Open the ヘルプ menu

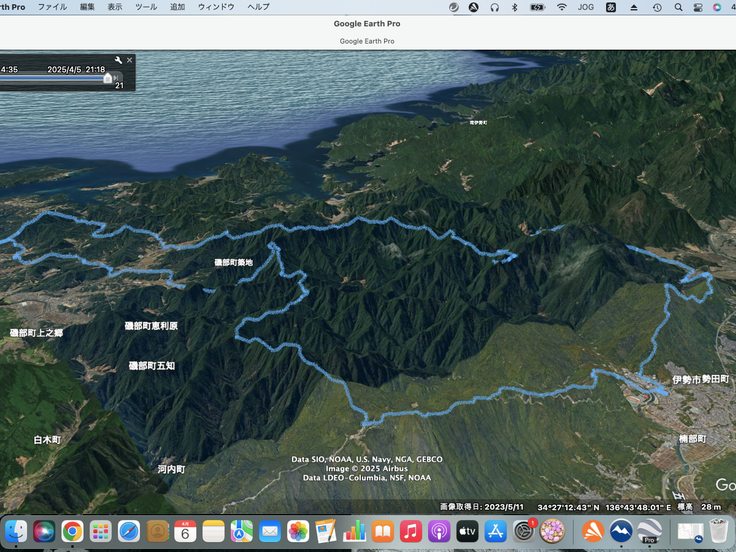coord(258,7)
